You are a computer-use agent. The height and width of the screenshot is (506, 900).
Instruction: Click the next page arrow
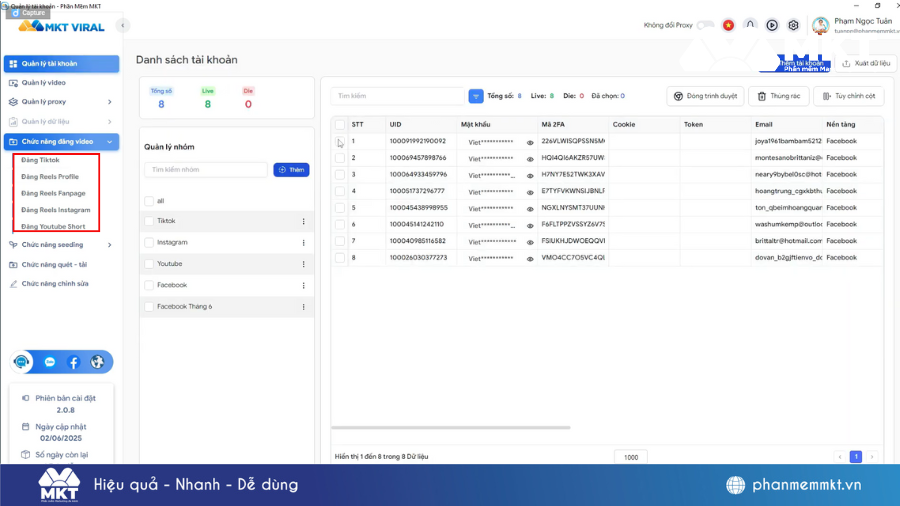(872, 457)
